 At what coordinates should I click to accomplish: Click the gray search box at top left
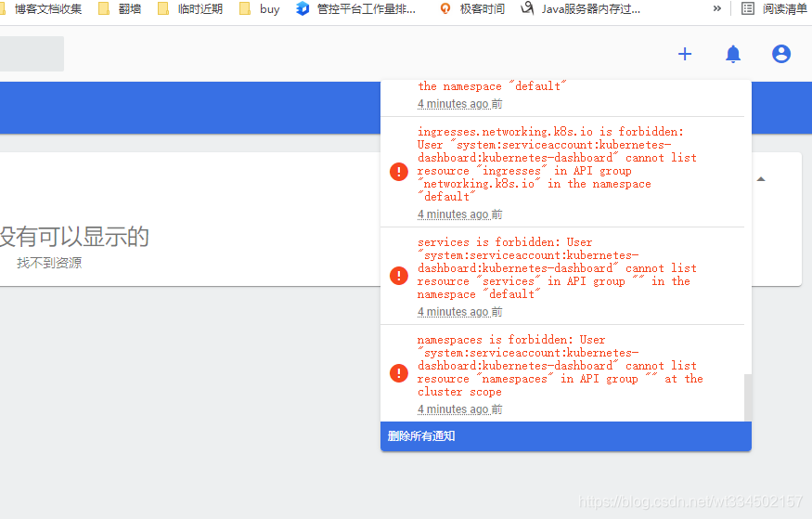tap(32, 54)
